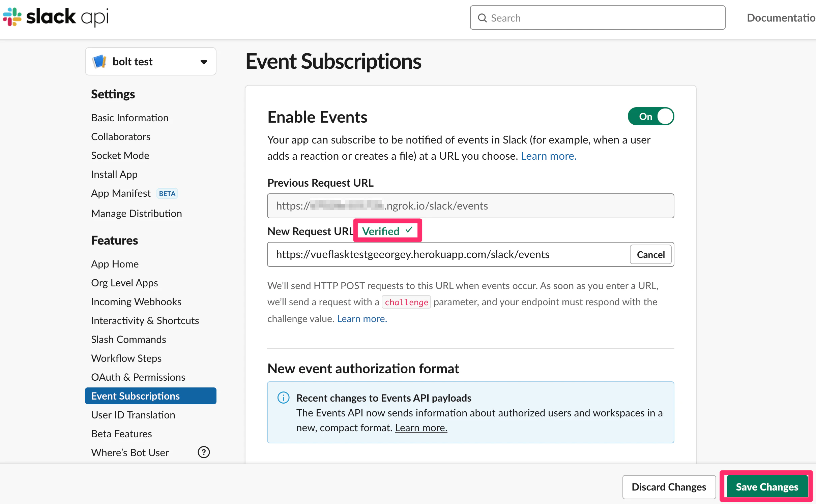The width and height of the screenshot is (816, 504).
Task: Open Basic Information settings
Action: point(130,118)
